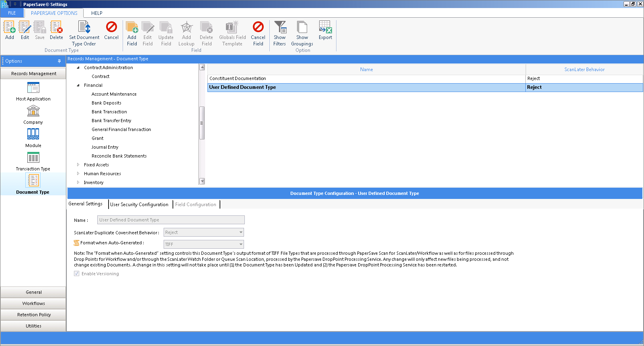Open the Transaction Type section
The height and width of the screenshot is (346, 644).
pos(33,162)
